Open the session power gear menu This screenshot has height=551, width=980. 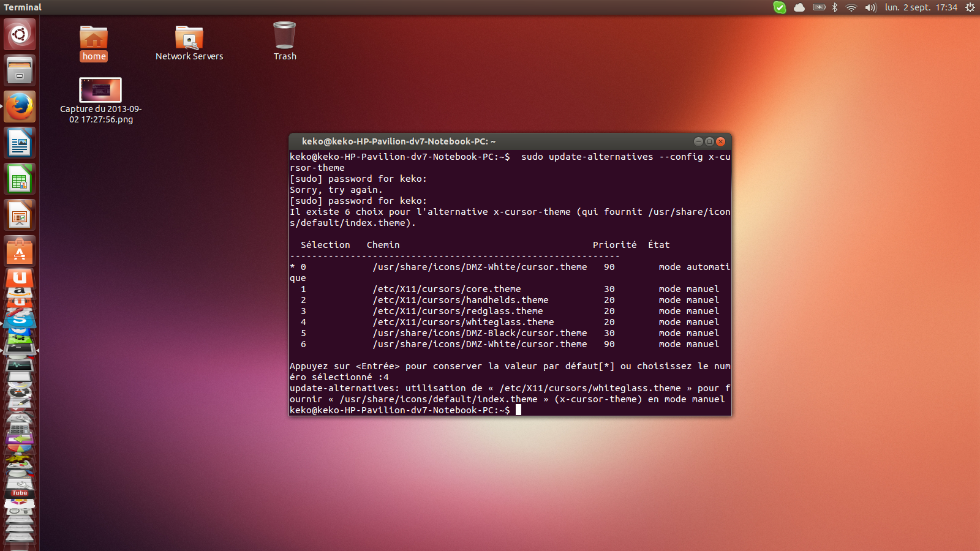pos(970,7)
